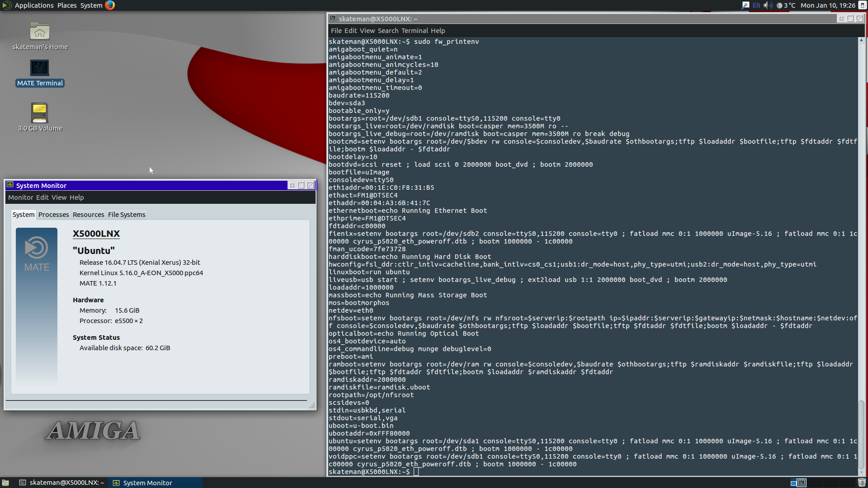This screenshot has height=488, width=868.
Task: Maximize the terminal window
Action: 850,19
